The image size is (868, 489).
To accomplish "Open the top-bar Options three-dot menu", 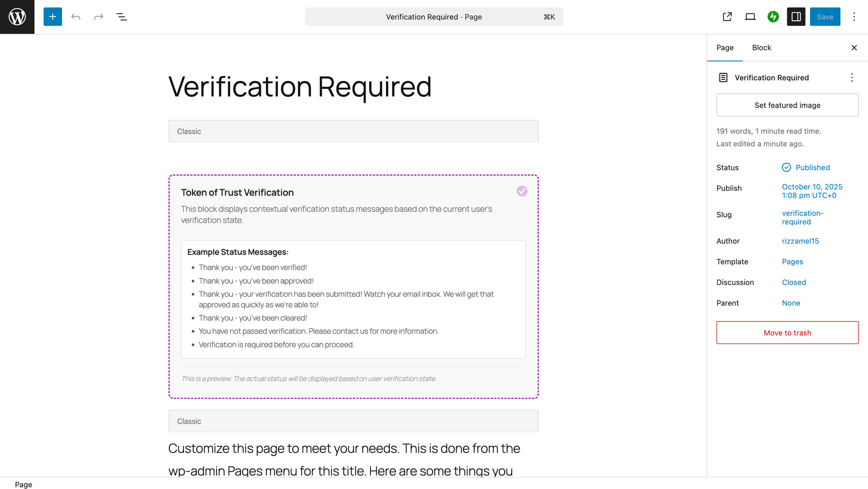I will pyautogui.click(x=854, y=17).
